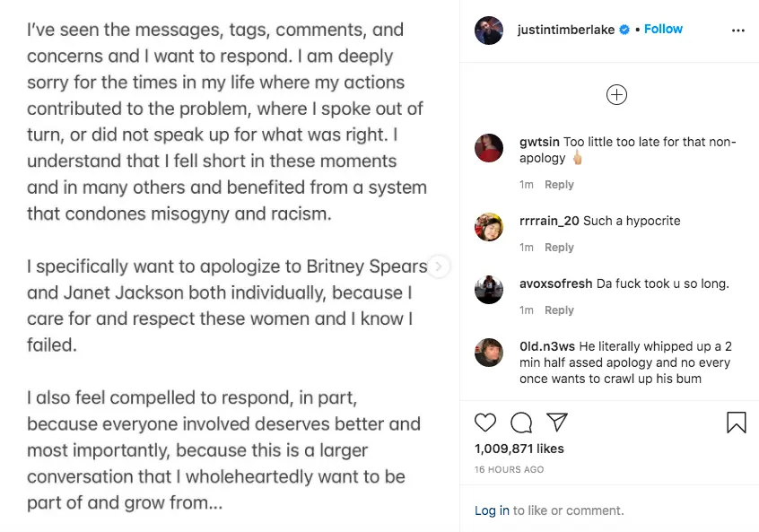Reply to gwtsin's comment
The height and width of the screenshot is (532, 759).
[x=559, y=185]
